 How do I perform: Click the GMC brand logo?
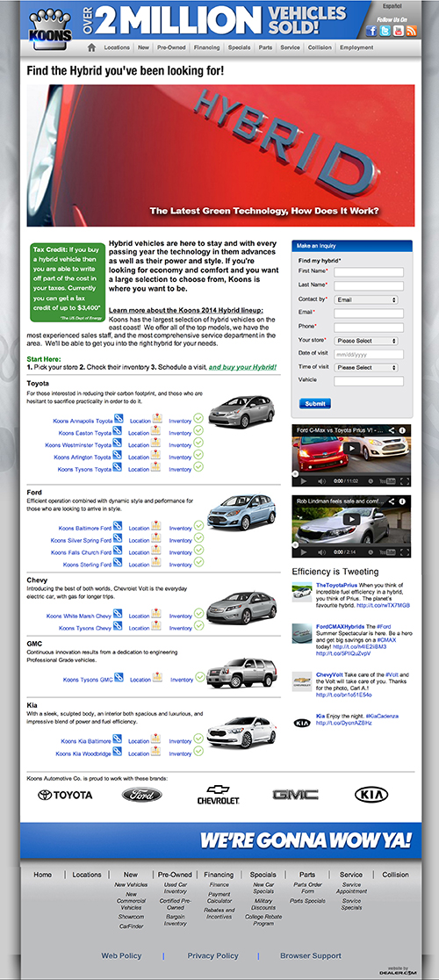(x=295, y=795)
